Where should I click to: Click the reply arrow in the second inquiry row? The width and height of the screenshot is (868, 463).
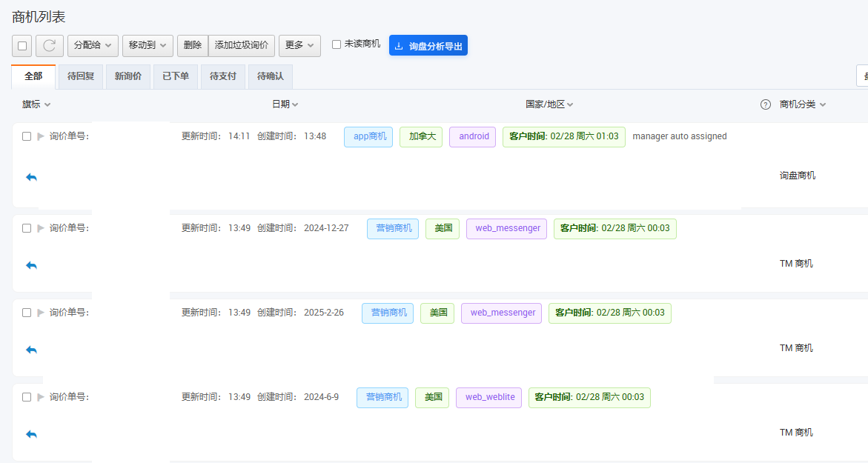pyautogui.click(x=31, y=265)
